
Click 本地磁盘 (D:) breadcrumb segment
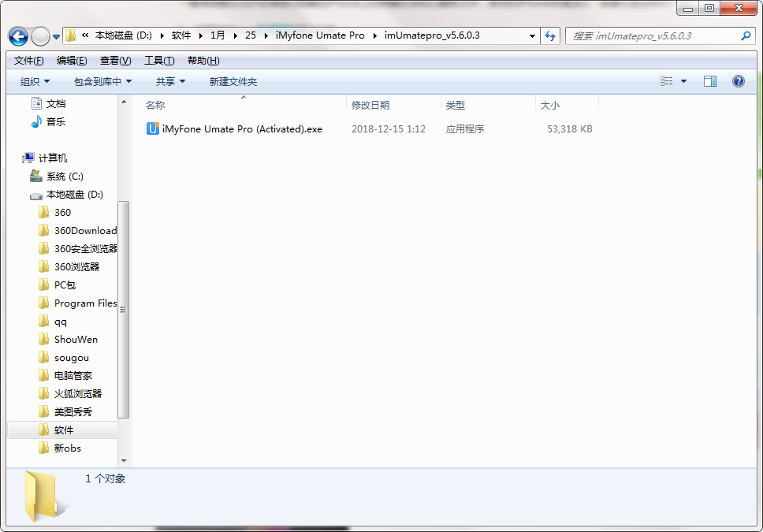tap(124, 35)
